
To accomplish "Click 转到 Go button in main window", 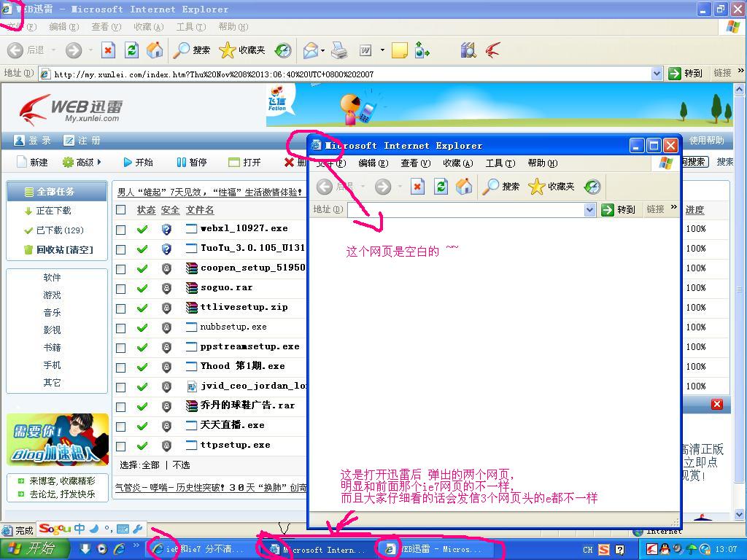I will [686, 74].
